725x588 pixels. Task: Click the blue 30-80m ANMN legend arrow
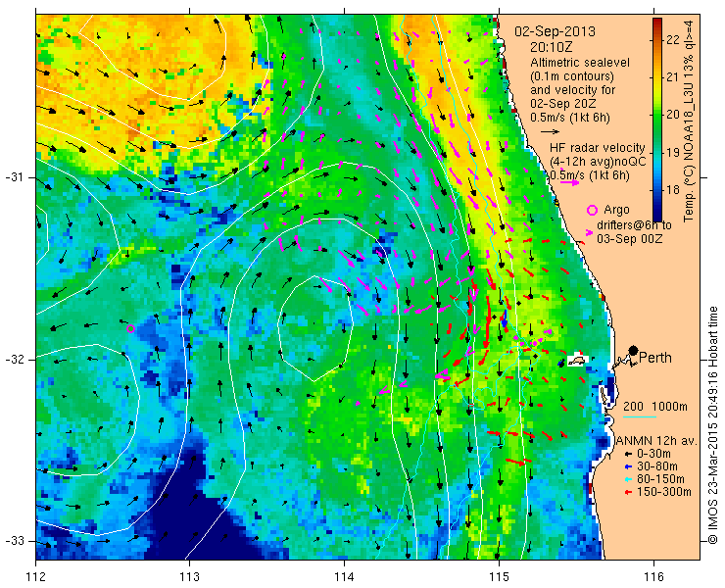(627, 466)
